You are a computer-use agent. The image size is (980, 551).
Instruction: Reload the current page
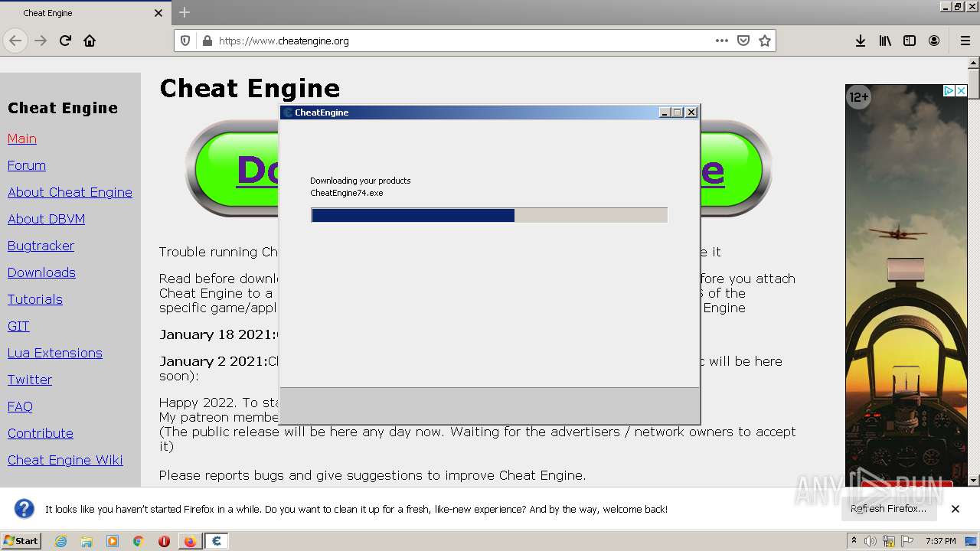(x=65, y=41)
